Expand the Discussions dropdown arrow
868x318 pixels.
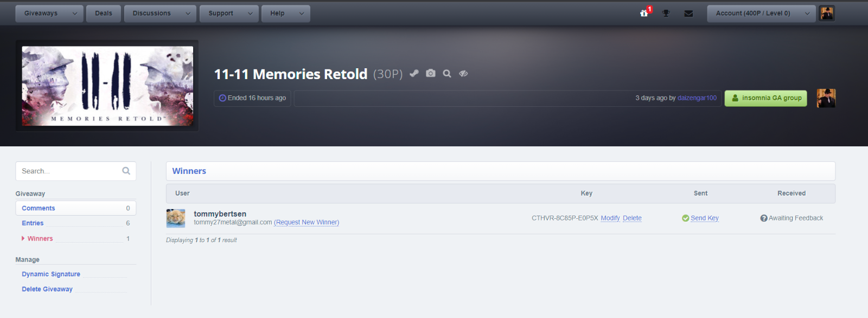click(x=188, y=14)
